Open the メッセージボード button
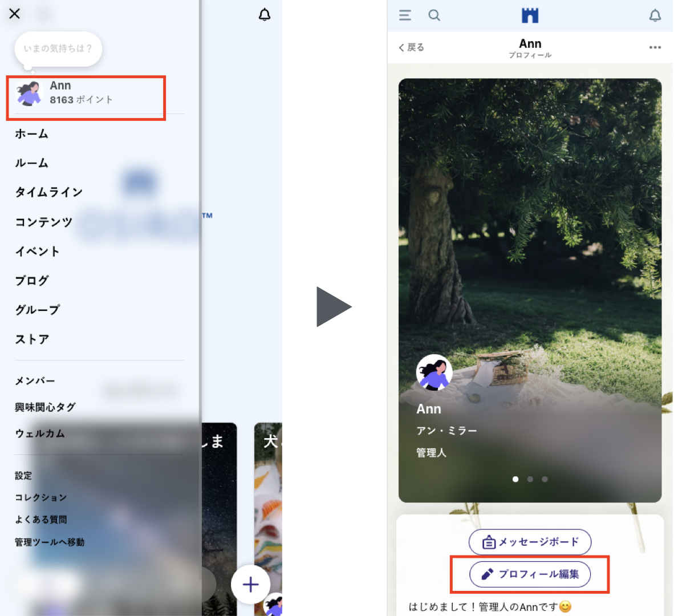 pos(530,542)
